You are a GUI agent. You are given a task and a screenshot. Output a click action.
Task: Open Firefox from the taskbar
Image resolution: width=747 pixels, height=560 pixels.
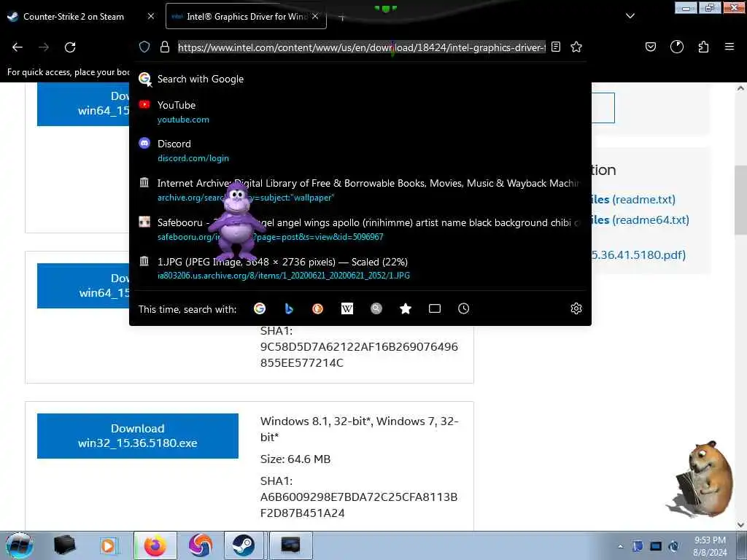(155, 545)
